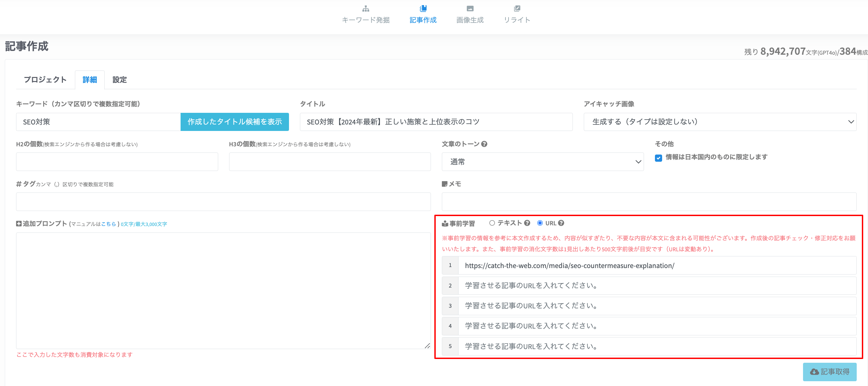Viewport: 868px width, 386px height.
Task: Select the URL radio button
Action: coord(540,223)
